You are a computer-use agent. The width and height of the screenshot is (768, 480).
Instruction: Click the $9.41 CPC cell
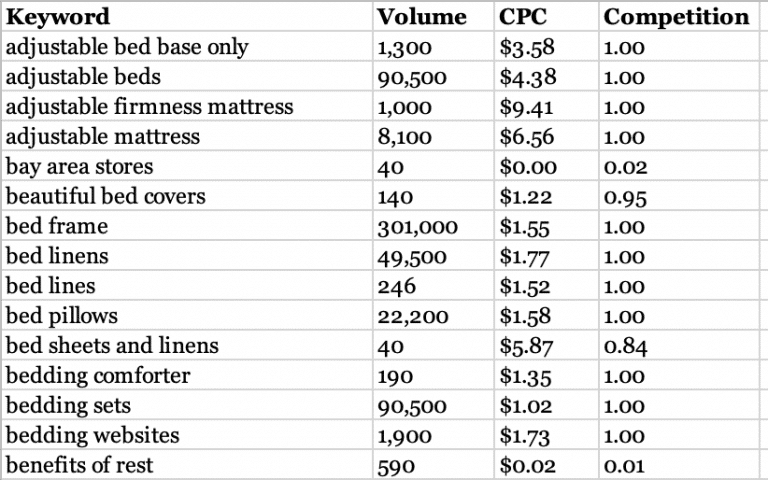546,106
